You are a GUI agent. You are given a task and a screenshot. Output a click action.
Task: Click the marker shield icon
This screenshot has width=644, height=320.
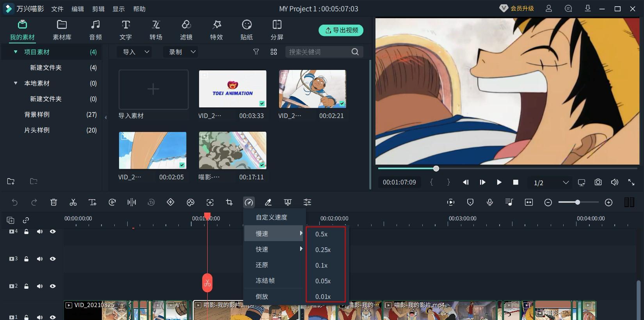pos(470,202)
